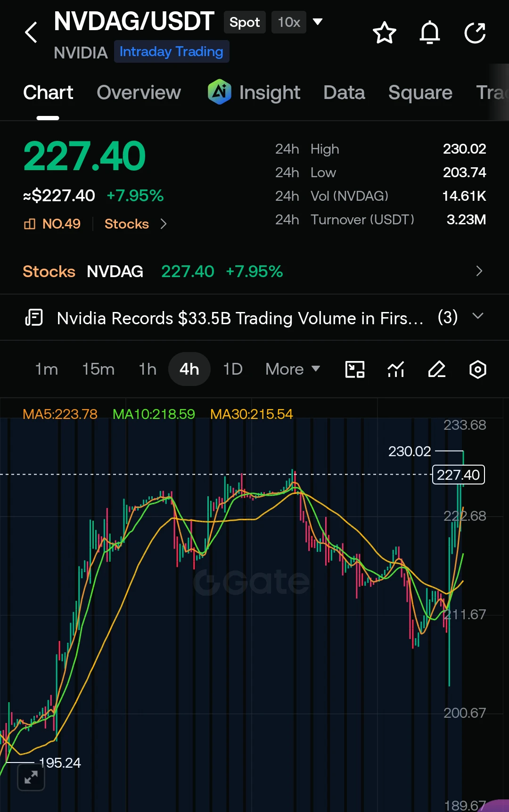Viewport: 509px width, 812px height.
Task: Tap the 230.02 high marker
Action: (x=410, y=451)
